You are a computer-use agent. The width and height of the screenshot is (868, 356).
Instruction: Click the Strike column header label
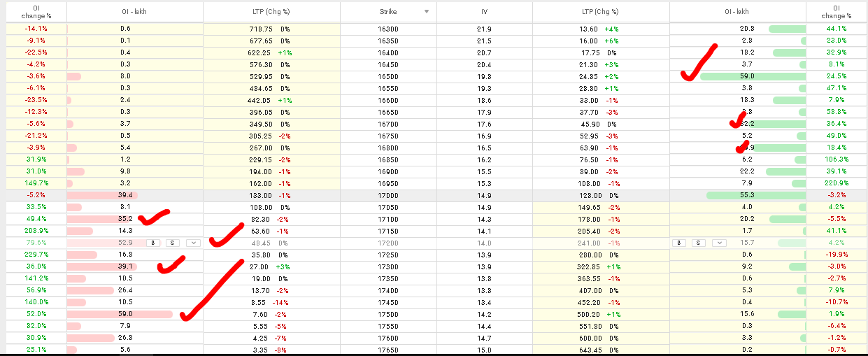(x=388, y=12)
